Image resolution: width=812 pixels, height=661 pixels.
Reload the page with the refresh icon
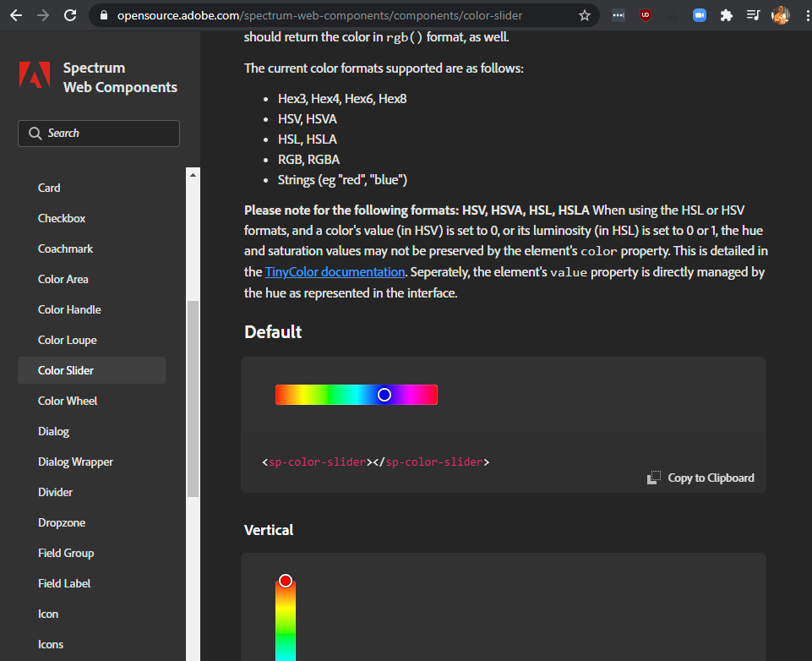(x=70, y=15)
